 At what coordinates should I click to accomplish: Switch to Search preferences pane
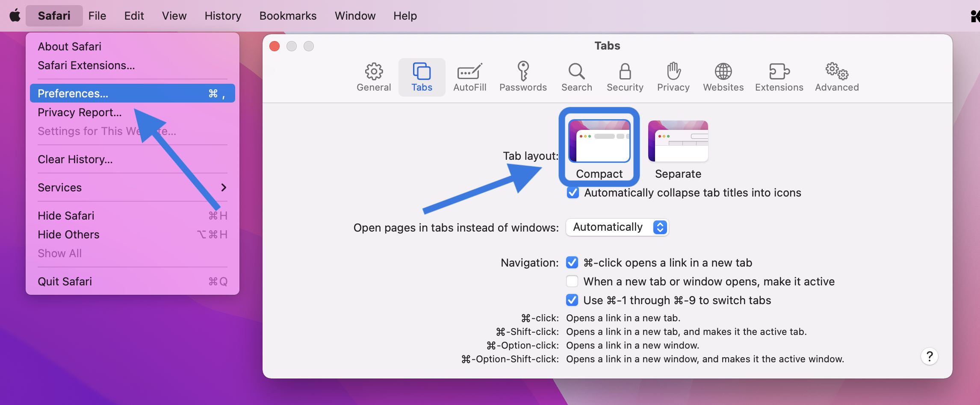click(576, 77)
